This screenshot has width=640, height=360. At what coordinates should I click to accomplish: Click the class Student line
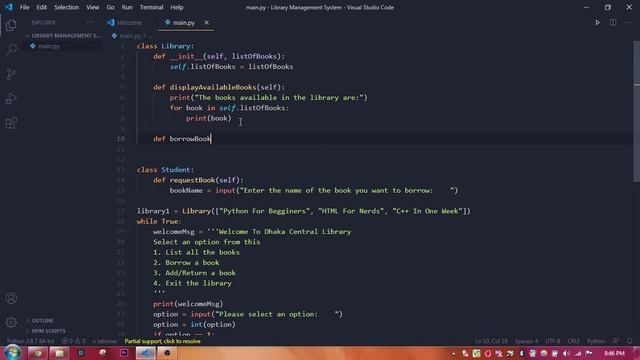(166, 169)
